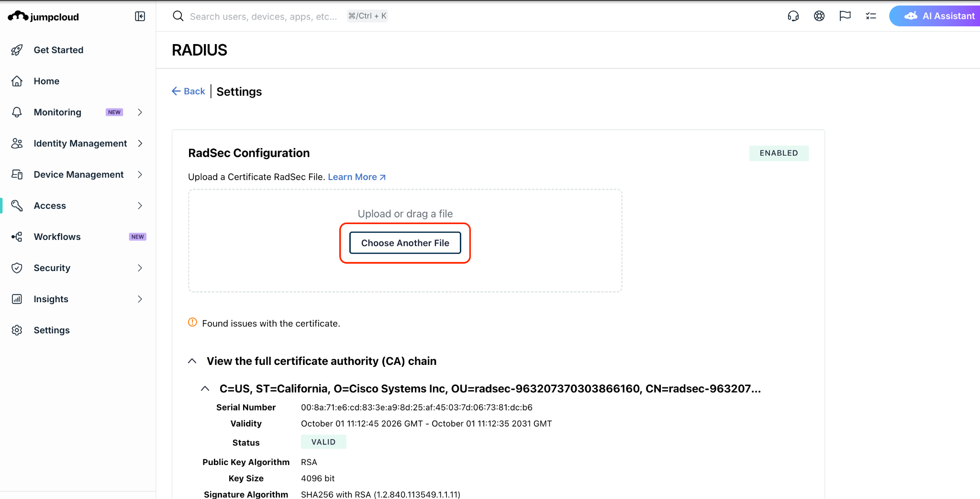Expand the Identity Management chevron
Screen dimensions: 980x499
click(x=140, y=143)
